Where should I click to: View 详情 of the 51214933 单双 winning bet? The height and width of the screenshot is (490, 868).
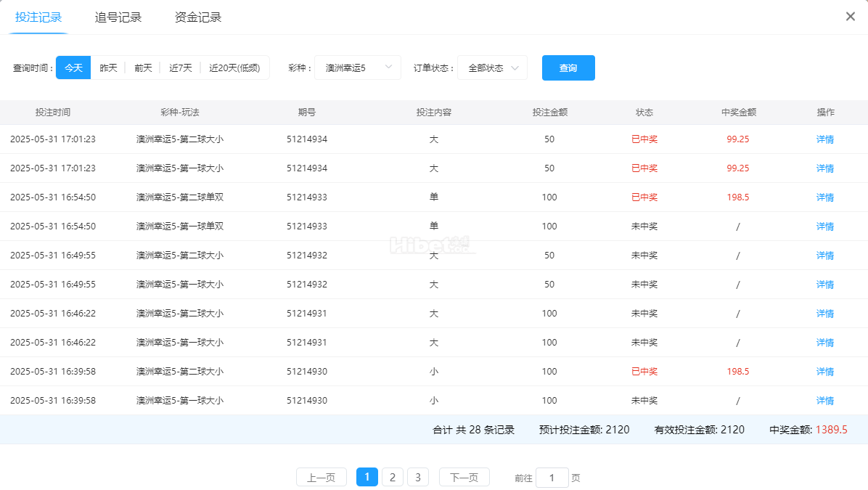[x=825, y=197]
